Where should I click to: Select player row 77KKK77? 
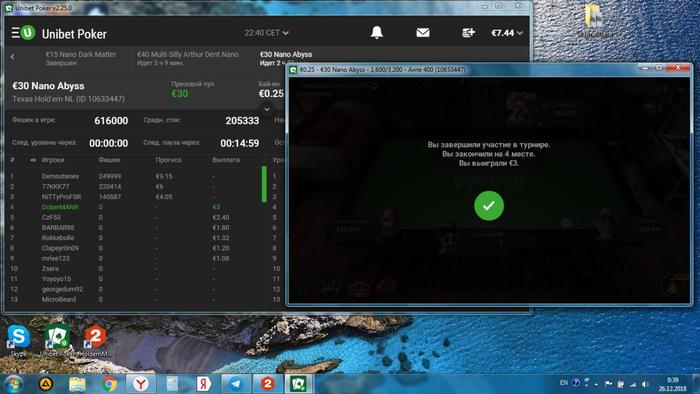click(134, 187)
